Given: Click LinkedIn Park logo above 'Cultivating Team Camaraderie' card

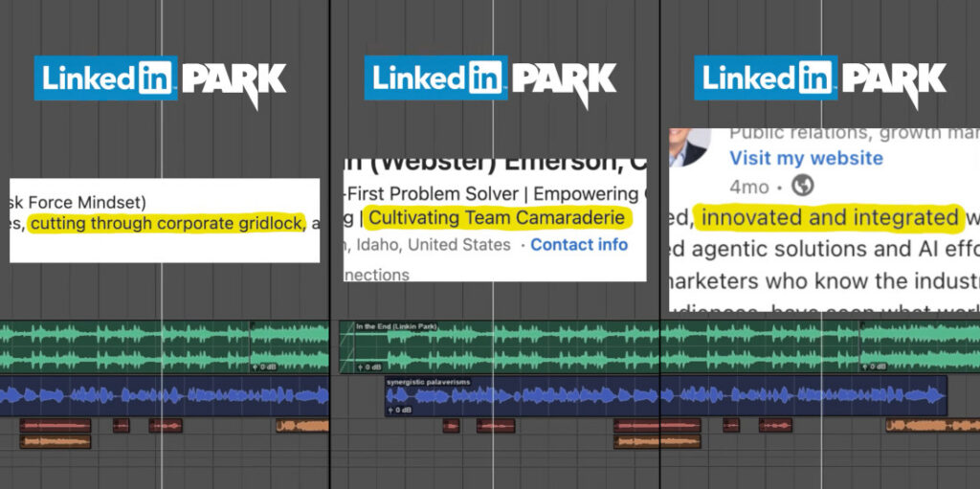Looking at the screenshot, I should 491,81.
